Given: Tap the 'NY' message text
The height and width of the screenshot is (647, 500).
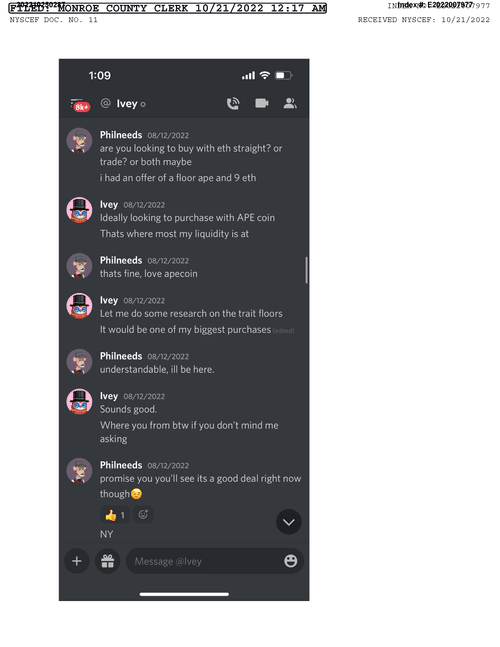Looking at the screenshot, I should 106,534.
